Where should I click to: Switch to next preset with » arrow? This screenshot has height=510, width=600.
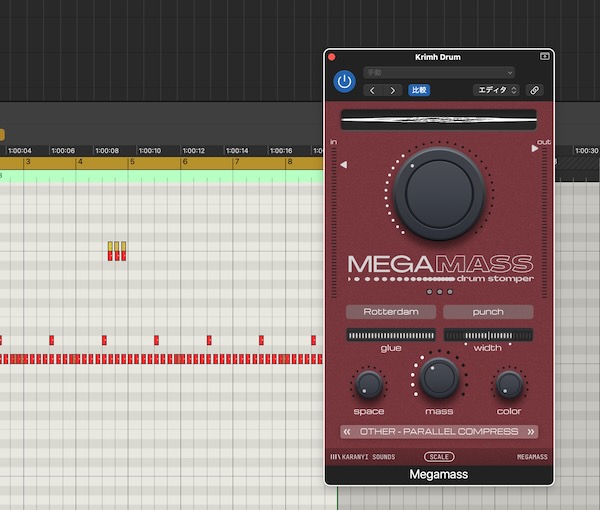tap(531, 432)
